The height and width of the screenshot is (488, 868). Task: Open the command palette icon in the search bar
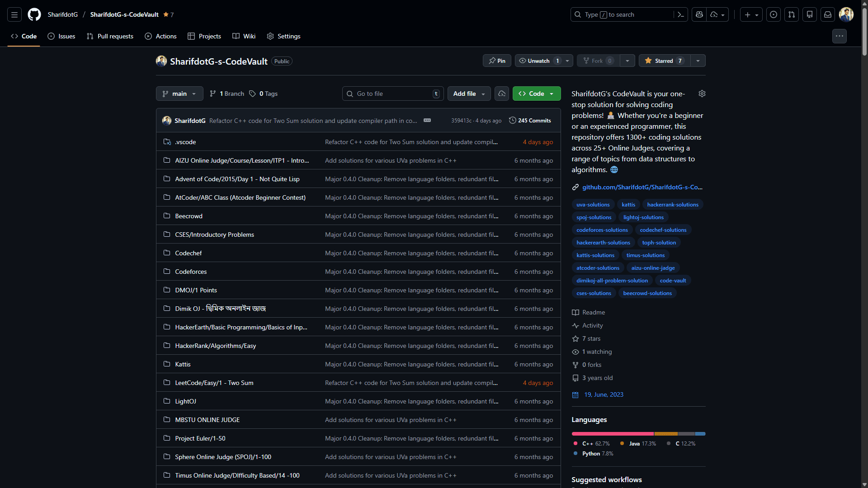[680, 14]
